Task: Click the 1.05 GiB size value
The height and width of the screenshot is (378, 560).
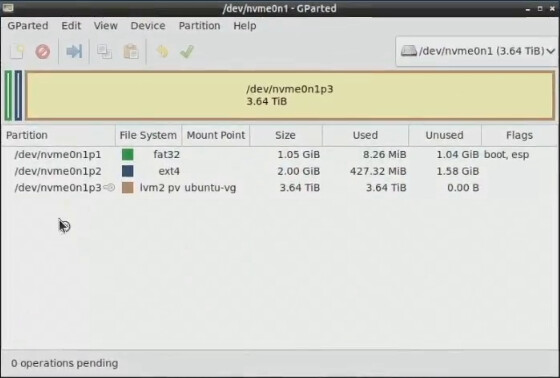Action: pos(299,154)
